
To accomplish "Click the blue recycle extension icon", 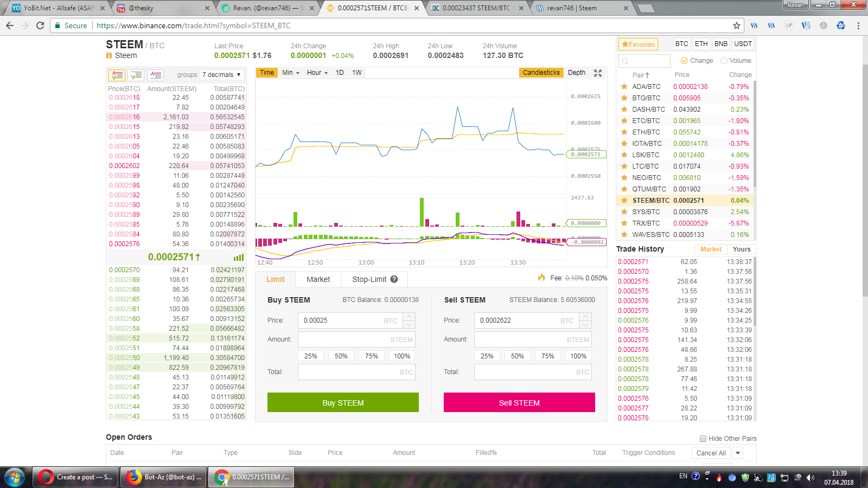I will pos(841,25).
